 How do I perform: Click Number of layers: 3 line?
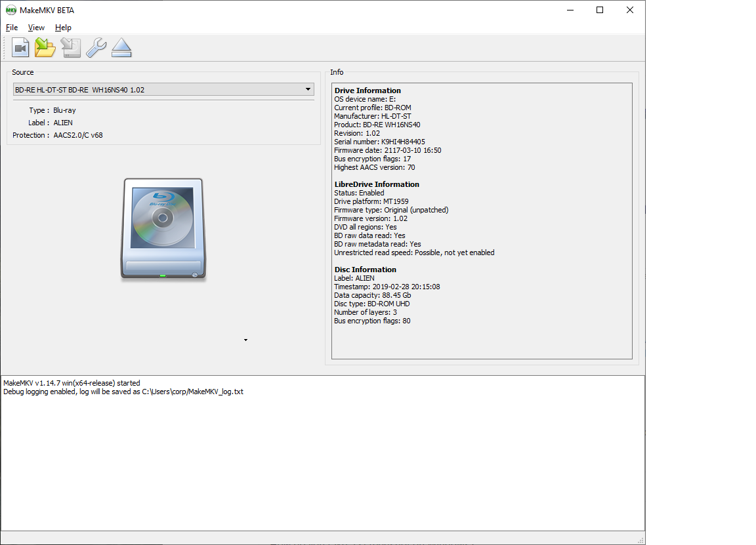366,312
